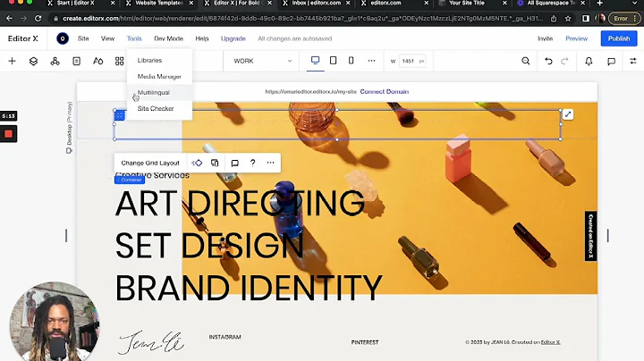Open the comments panel in top toolbar
The image size is (644, 361).
611,61
